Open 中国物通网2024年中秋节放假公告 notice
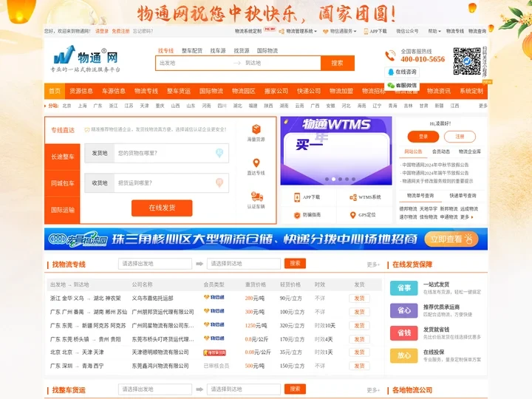 tap(435, 165)
